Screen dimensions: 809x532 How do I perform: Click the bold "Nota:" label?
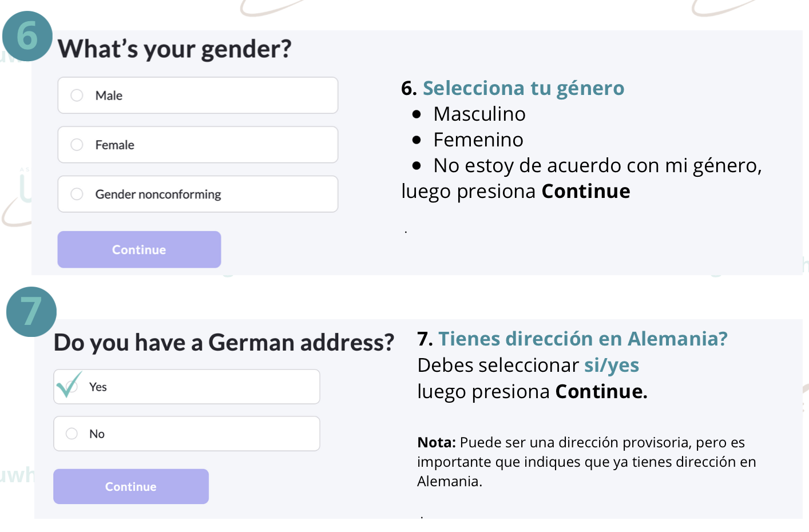[436, 442]
